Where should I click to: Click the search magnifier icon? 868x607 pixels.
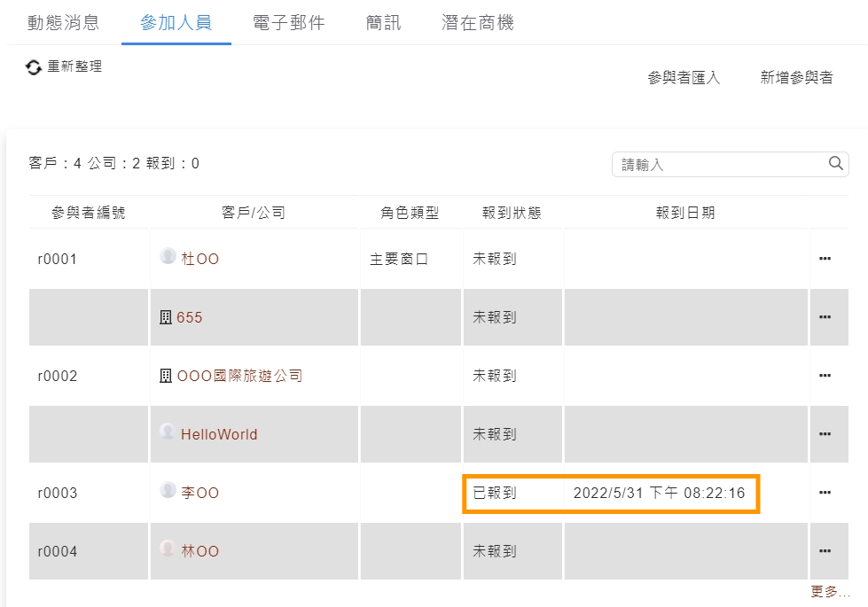point(835,163)
